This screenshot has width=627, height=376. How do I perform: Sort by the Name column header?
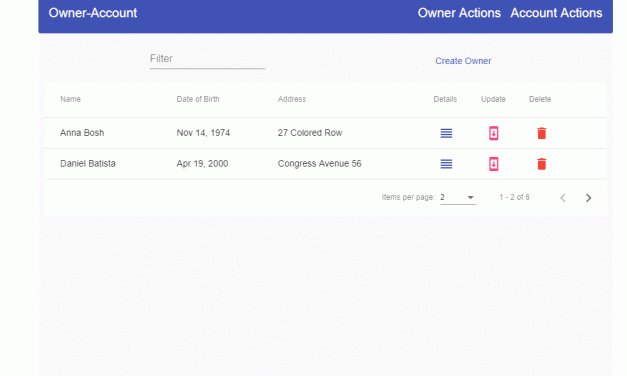(x=70, y=99)
